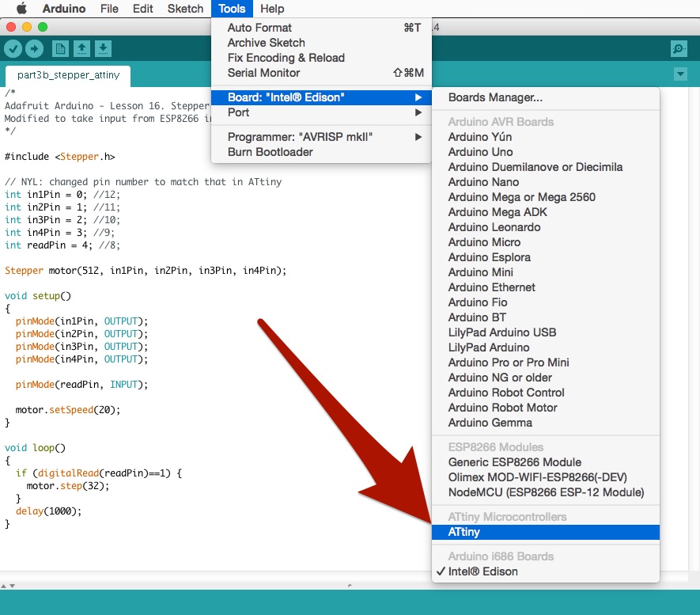This screenshot has height=615, width=700.
Task: Choose Burn Bootloader
Action: [x=321, y=152]
